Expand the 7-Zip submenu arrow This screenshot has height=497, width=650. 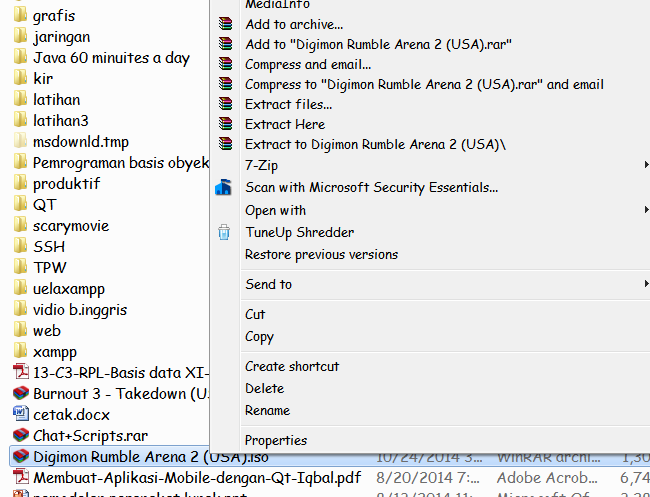pyautogui.click(x=646, y=165)
